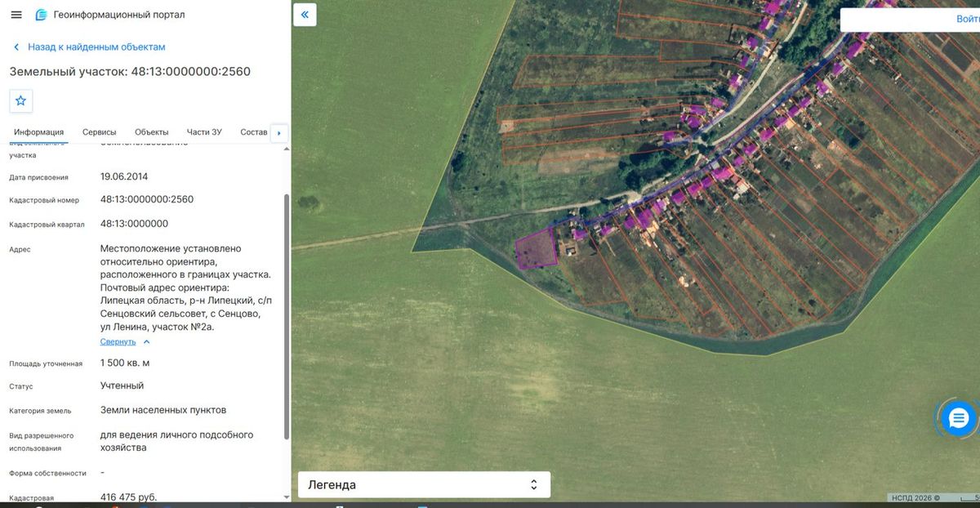Click land category Земли населенных пунктов
980x508 pixels.
pos(163,410)
